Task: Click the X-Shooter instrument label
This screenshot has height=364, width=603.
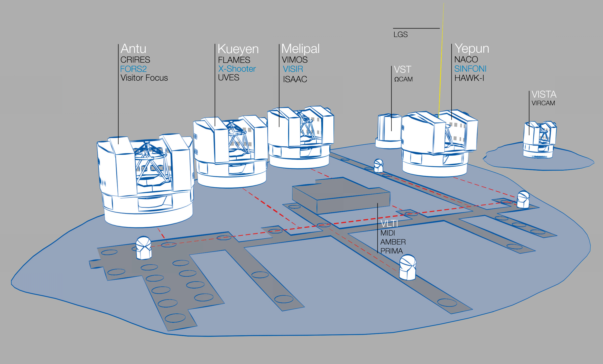Action: coord(237,69)
